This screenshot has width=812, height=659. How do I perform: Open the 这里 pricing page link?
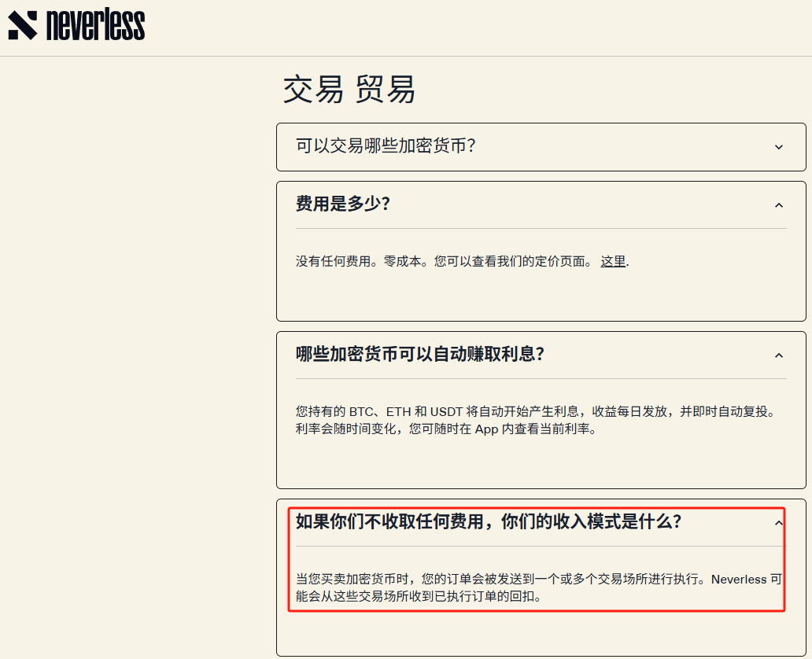613,261
